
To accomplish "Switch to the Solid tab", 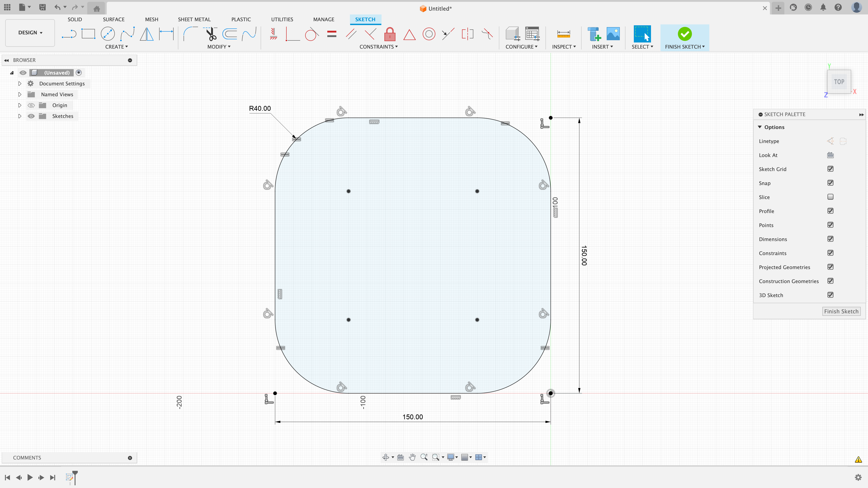I will click(75, 19).
